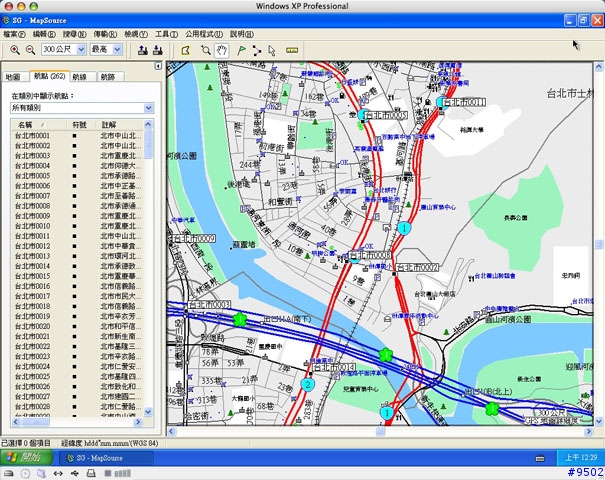The image size is (605, 480).
Task: Click the map vertical scrollbar thumb
Action: (599, 244)
